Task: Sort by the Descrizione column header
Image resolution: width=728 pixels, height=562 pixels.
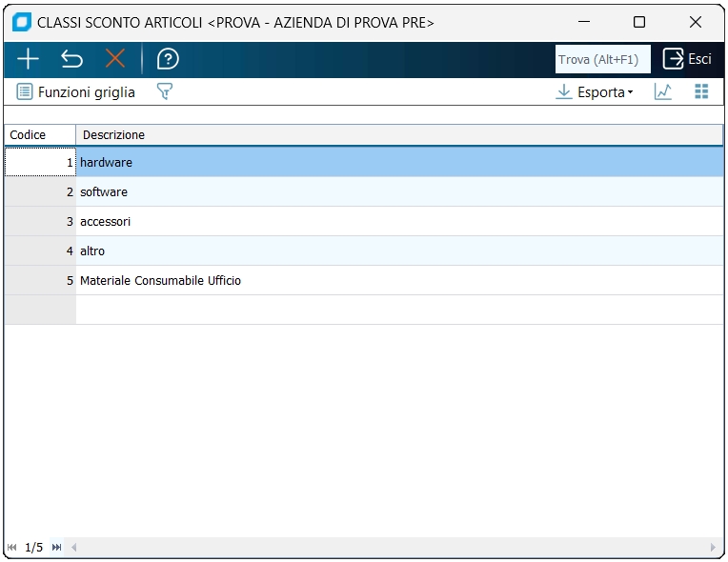Action: [x=398, y=135]
